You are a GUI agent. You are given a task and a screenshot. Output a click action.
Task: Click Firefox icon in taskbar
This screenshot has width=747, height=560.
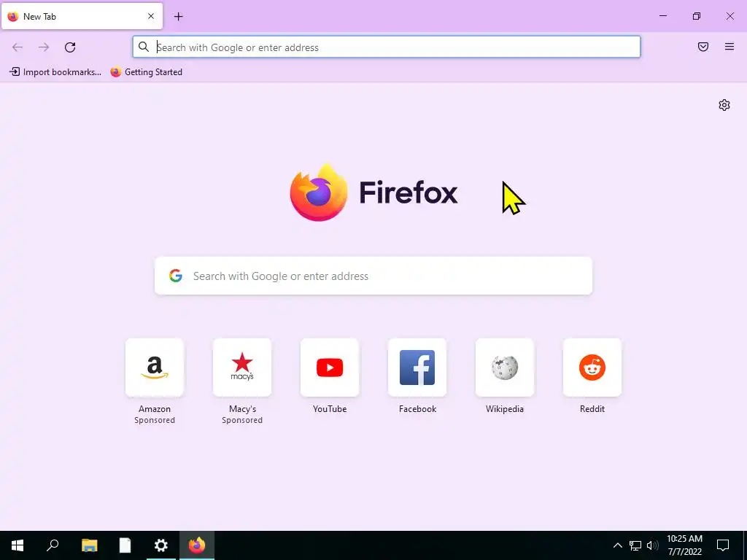197,545
